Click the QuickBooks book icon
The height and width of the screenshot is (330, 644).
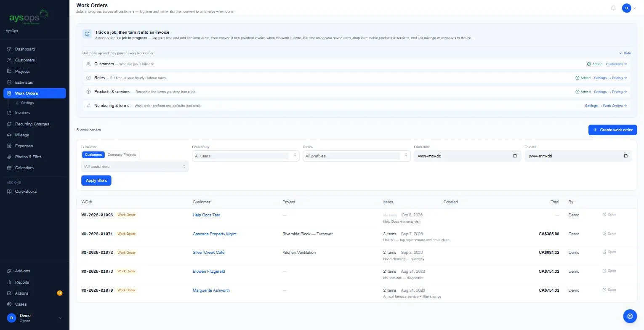(x=9, y=192)
